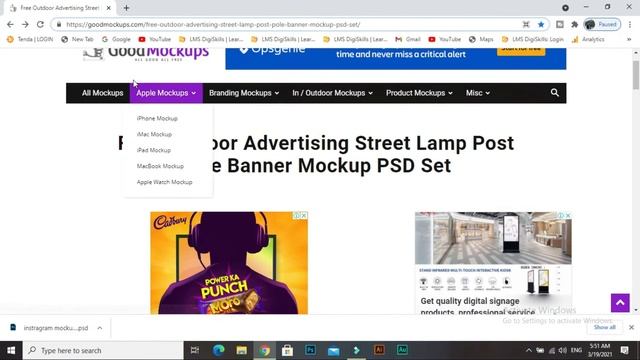The width and height of the screenshot is (640, 360).
Task: Open options arrow for instagram mockup download
Action: [100, 328]
